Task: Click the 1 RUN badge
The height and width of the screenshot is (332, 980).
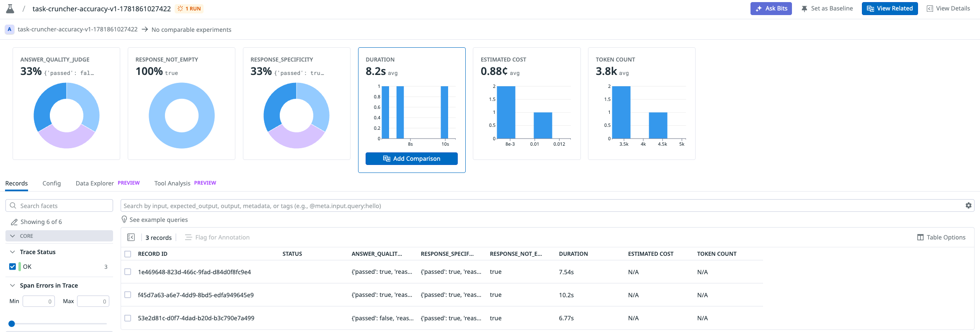Action: 189,8
